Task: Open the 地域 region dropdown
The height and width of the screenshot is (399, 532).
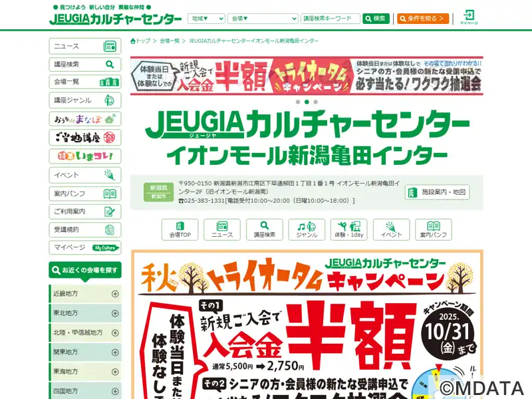Action: pyautogui.click(x=206, y=19)
